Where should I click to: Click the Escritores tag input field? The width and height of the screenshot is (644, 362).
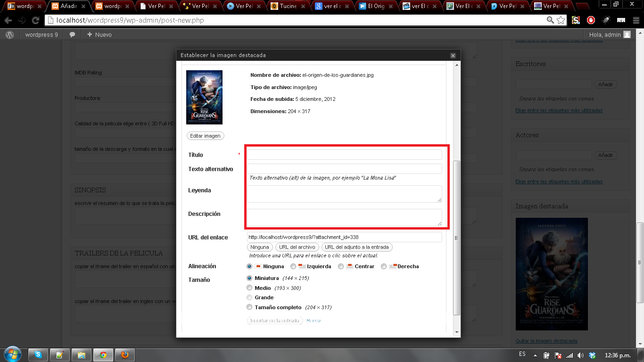553,84
